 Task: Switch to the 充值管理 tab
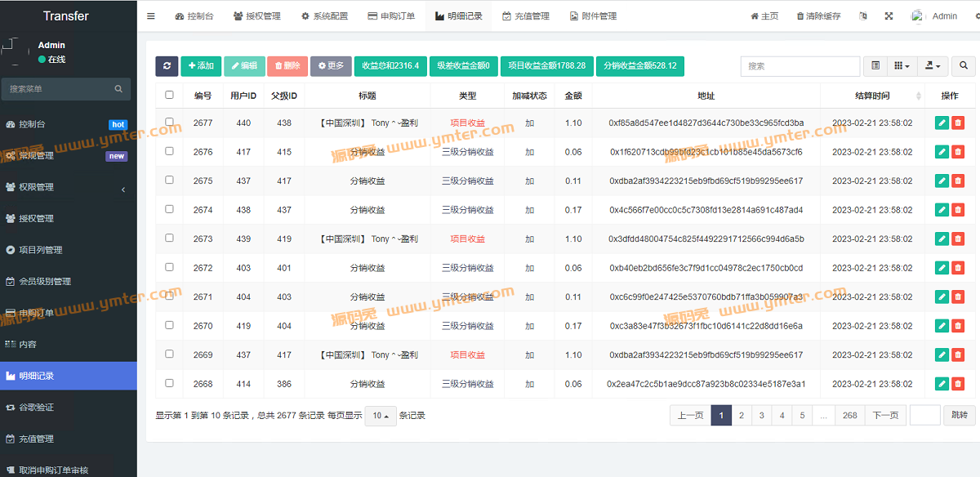(525, 16)
